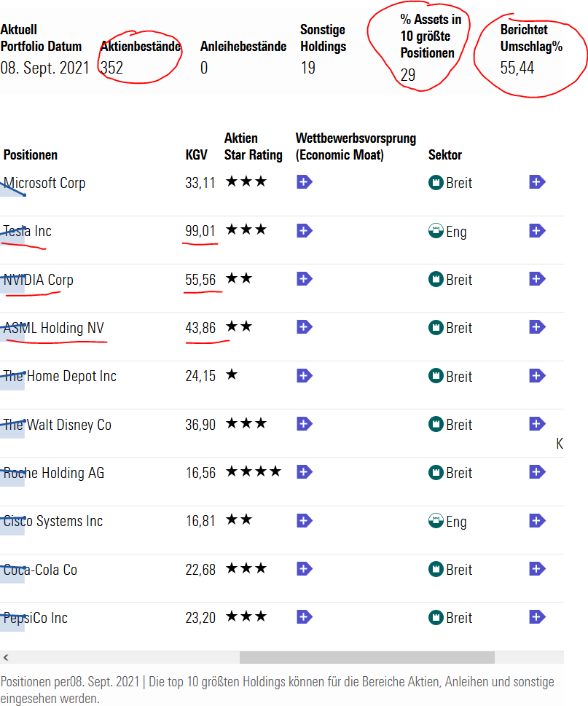Click the rightmost arrow icon in Tesla row
Image resolution: width=588 pixels, height=706 pixels.
click(537, 231)
